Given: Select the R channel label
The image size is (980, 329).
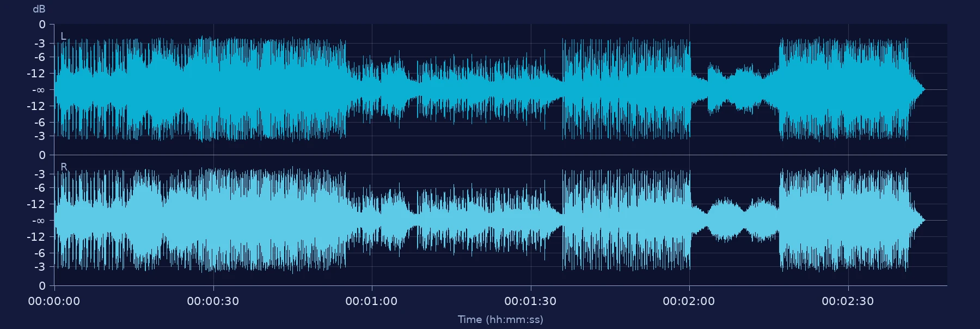Looking at the screenshot, I should tap(64, 167).
